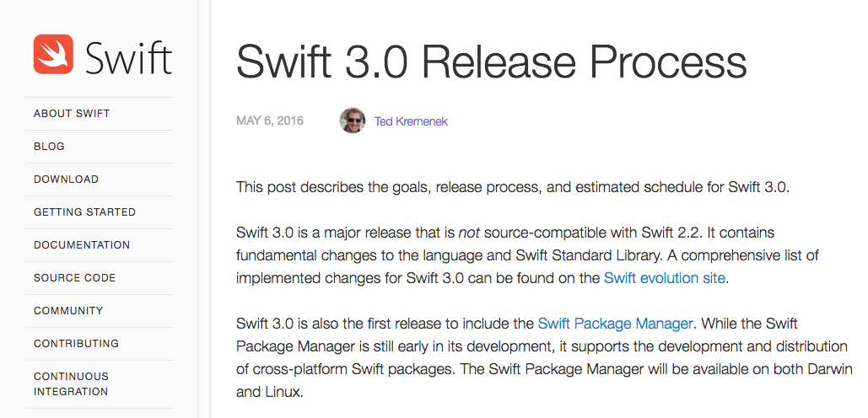Click Ted Kremenek's avatar photo
The image size is (868, 418).
coord(353,121)
